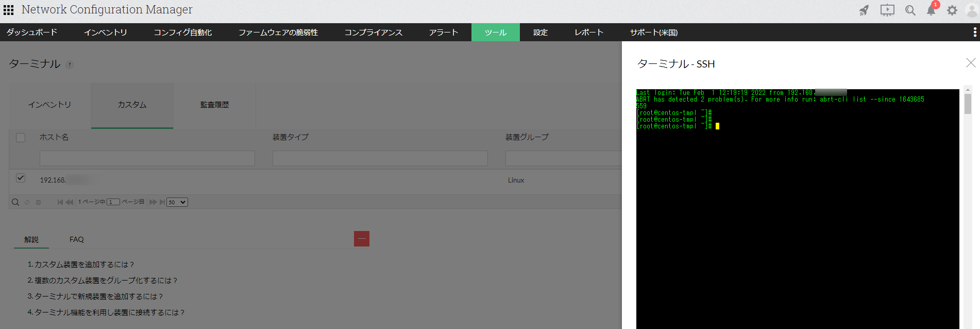
Task: Uncheck the 192.168 device row checkbox
Action: 21,178
